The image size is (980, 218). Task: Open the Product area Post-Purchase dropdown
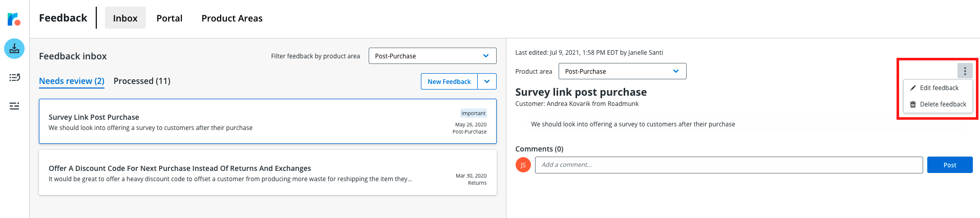pos(622,71)
